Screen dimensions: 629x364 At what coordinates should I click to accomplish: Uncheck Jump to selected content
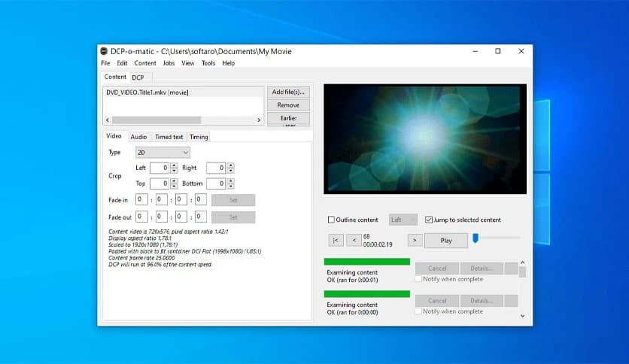(429, 220)
